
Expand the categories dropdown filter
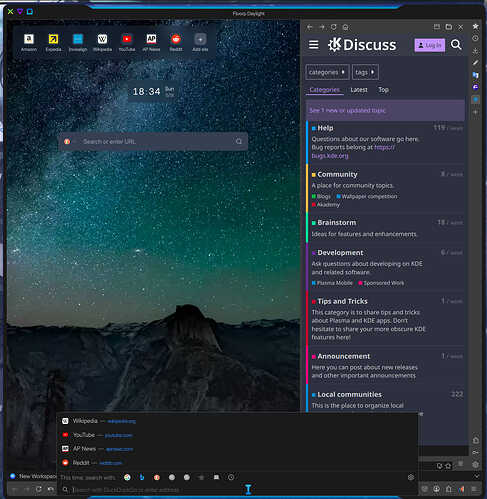(327, 72)
